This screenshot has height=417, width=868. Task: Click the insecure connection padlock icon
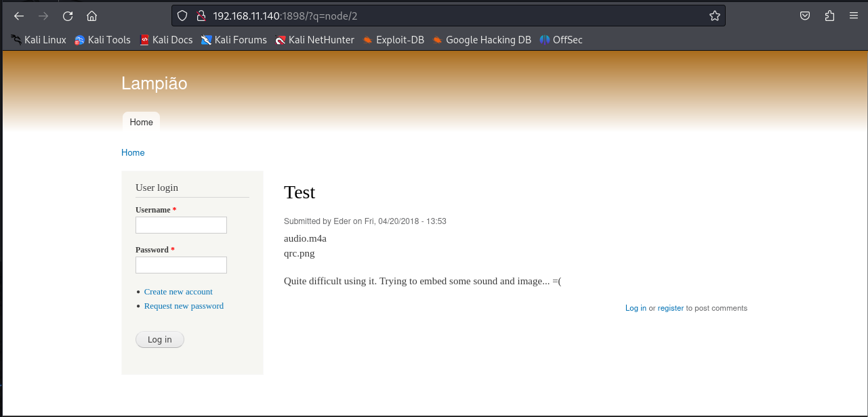[200, 16]
